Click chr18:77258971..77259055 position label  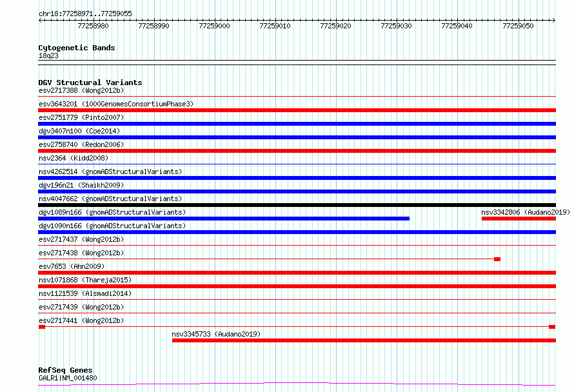(x=85, y=14)
